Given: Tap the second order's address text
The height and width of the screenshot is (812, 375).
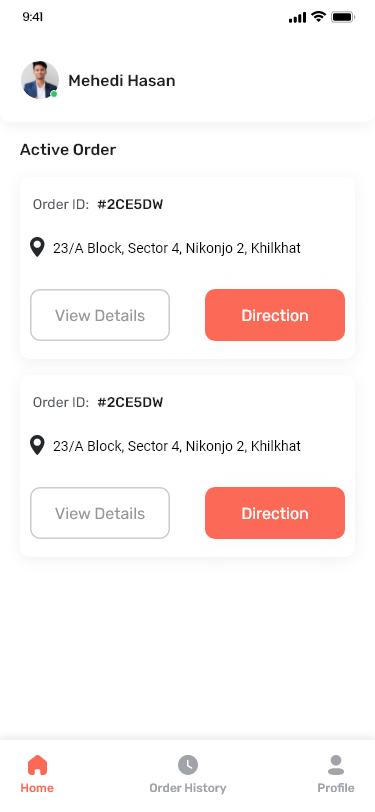Looking at the screenshot, I should tap(177, 446).
